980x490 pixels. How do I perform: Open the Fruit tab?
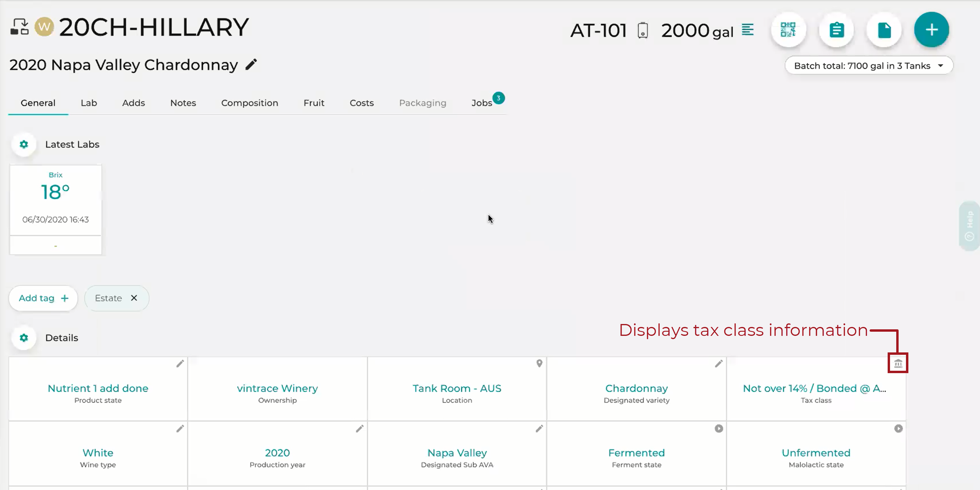(314, 103)
